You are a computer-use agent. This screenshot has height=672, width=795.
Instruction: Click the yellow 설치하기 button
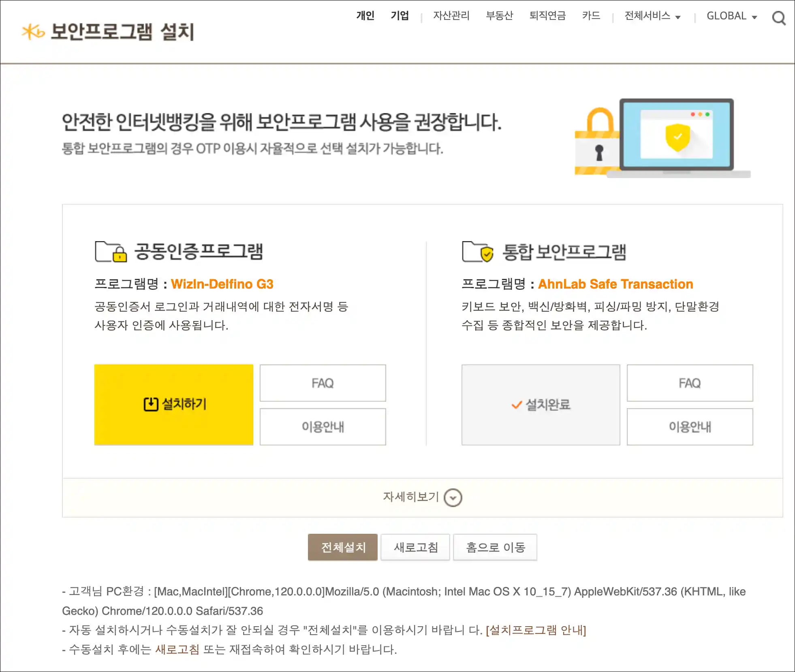(174, 404)
